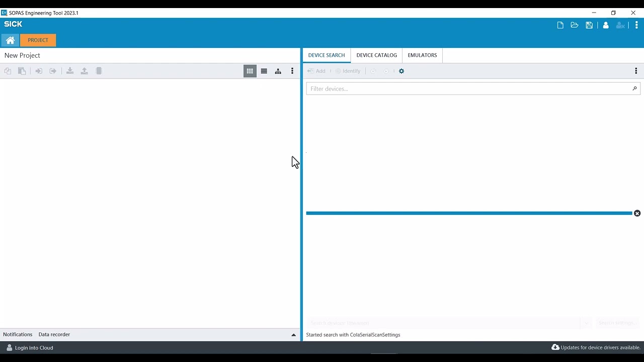Image resolution: width=644 pixels, height=362 pixels.
Task: Click the magnifier icon in filter field
Action: (x=634, y=88)
